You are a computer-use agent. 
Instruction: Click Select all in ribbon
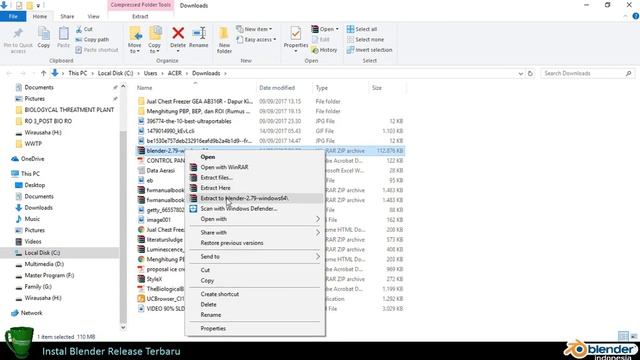(362, 29)
